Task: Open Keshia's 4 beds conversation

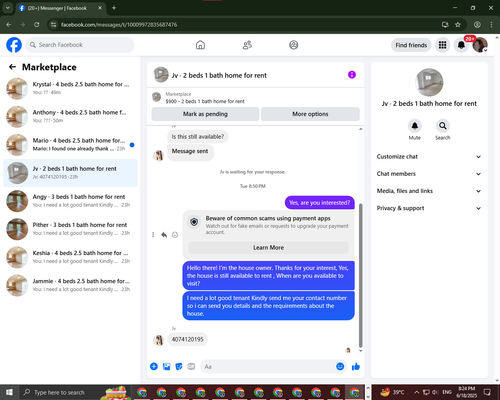Action: 70,257
